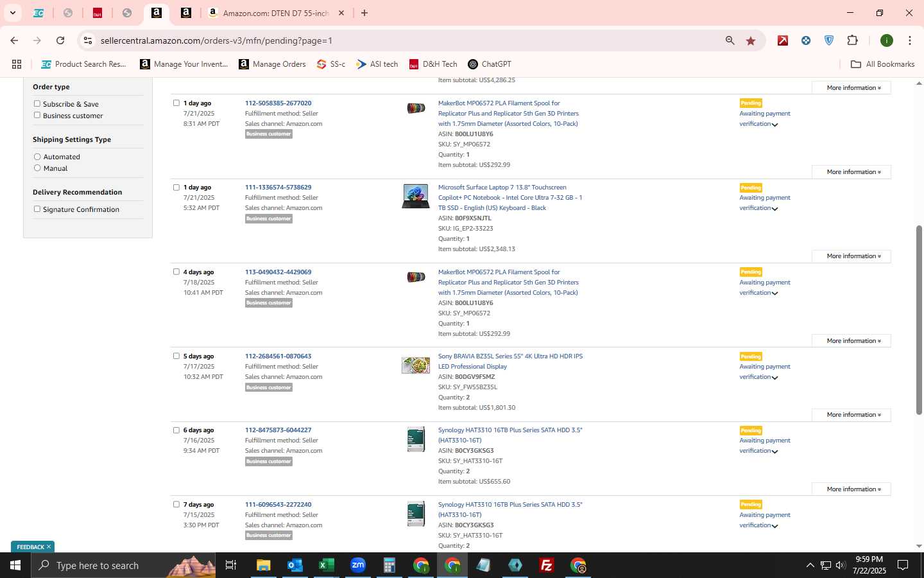The width and height of the screenshot is (924, 578).
Task: Close the DTEN D7 Amazon tab
Action: (341, 13)
